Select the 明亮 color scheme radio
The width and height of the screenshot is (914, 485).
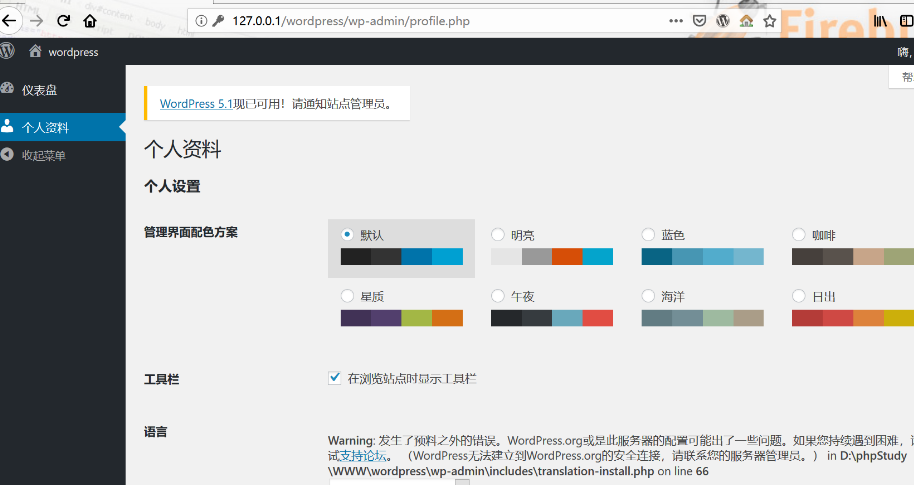pos(498,234)
